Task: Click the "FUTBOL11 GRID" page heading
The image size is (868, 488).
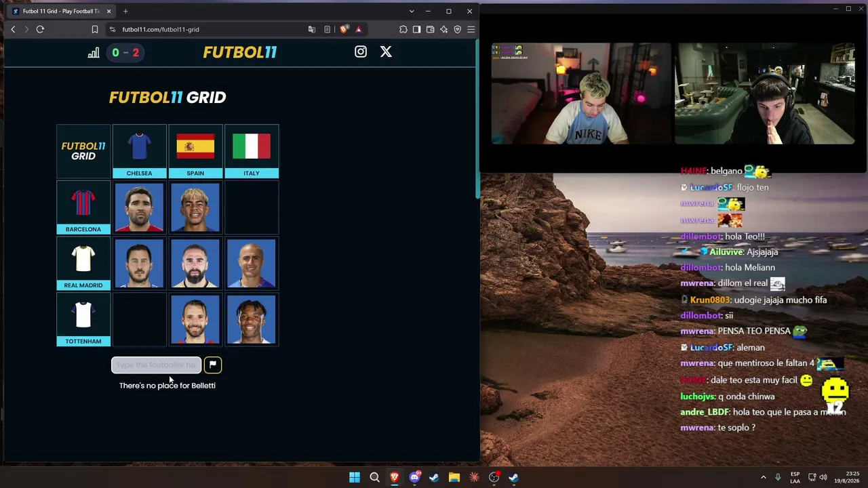Action: (167, 98)
